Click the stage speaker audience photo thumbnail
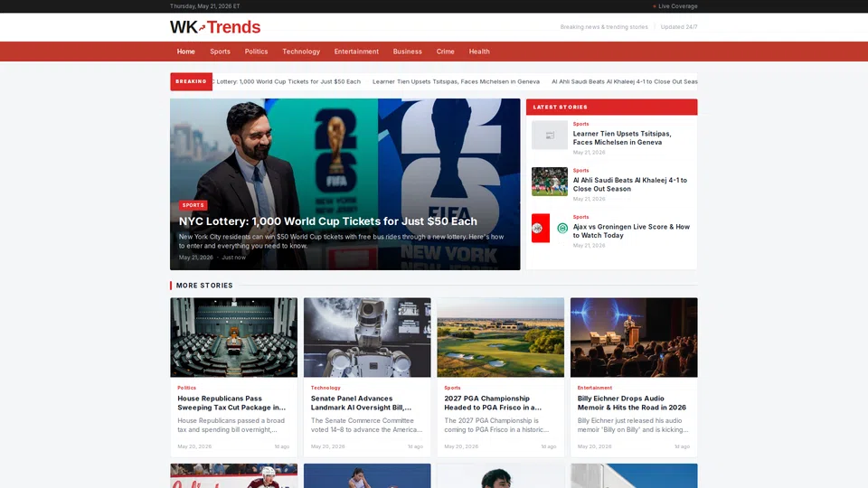 [x=634, y=337]
